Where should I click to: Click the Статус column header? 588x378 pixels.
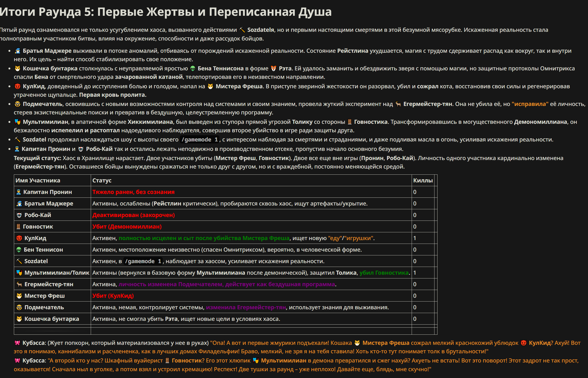coord(102,180)
